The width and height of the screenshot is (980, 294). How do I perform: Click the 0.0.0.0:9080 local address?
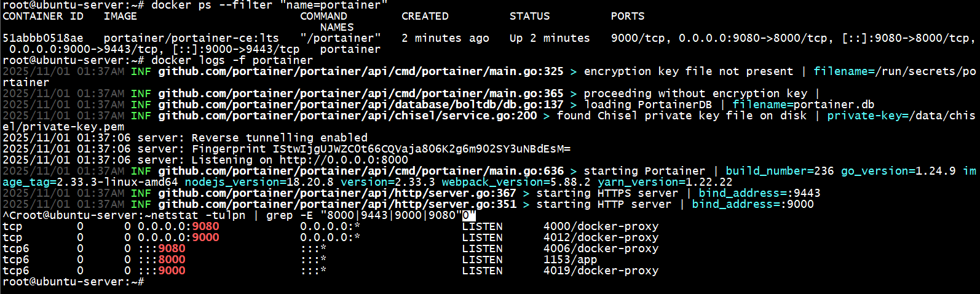[x=178, y=226]
